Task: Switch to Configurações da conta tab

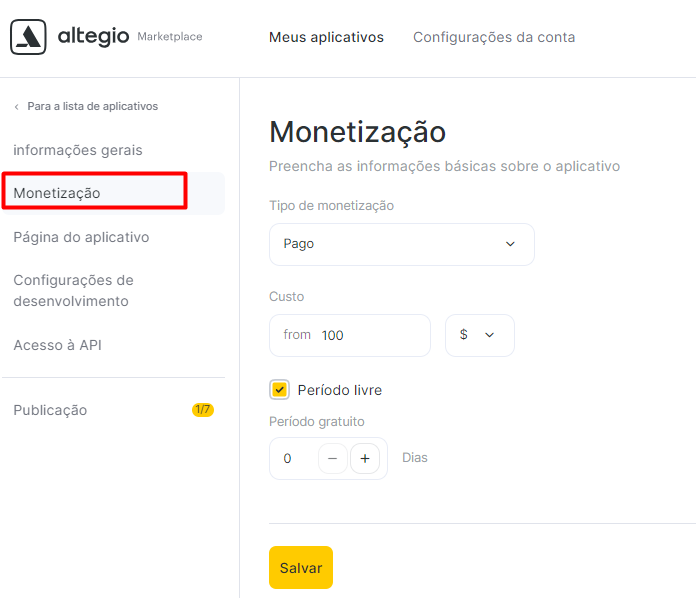Action: pos(494,37)
